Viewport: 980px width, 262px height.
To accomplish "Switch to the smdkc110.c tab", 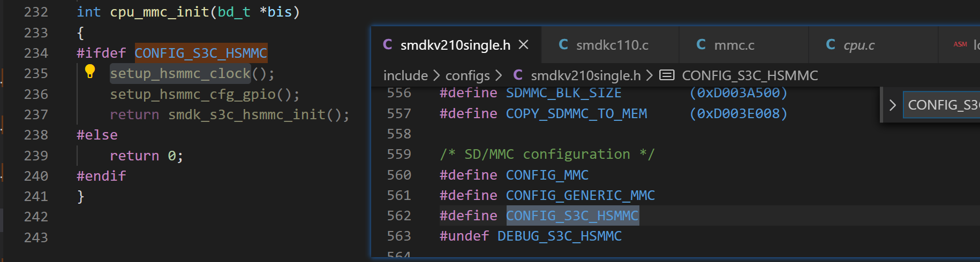I will 612,45.
